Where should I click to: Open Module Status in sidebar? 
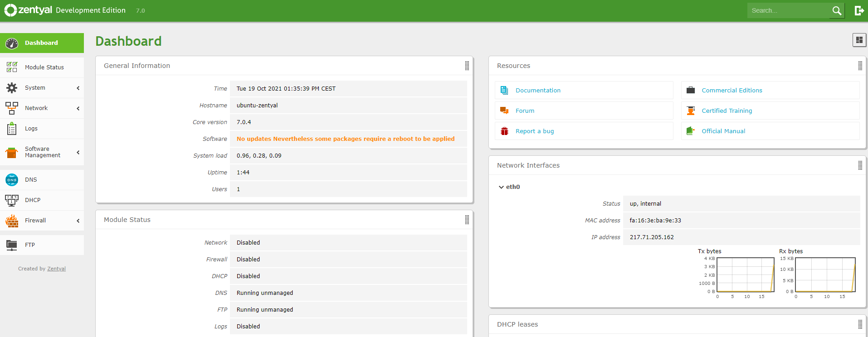click(44, 67)
